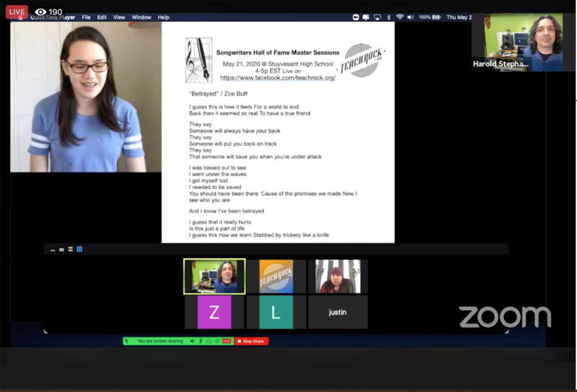Image resolution: width=577 pixels, height=392 pixels.
Task: Click the '"Betrayed" / Zoe Buff' song title
Action: pyautogui.click(x=218, y=94)
